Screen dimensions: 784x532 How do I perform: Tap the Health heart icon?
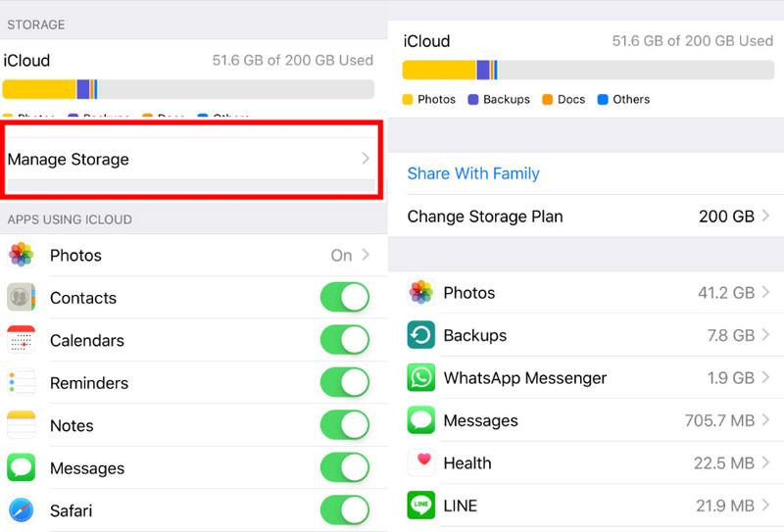(x=421, y=462)
